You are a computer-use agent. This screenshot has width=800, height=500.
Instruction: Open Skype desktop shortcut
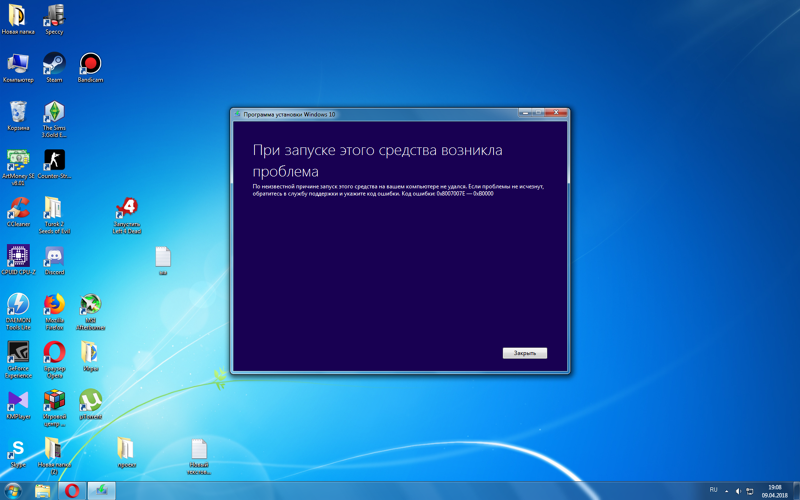(18, 452)
